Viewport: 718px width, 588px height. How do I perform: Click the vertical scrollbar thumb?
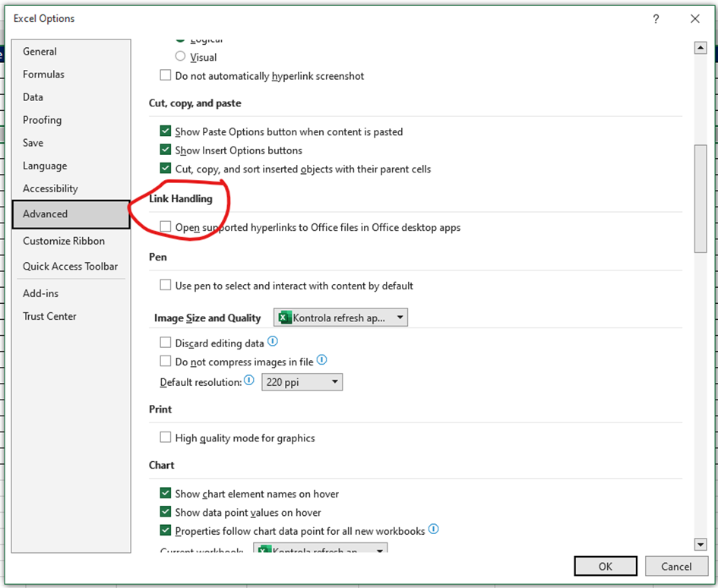[x=700, y=198]
